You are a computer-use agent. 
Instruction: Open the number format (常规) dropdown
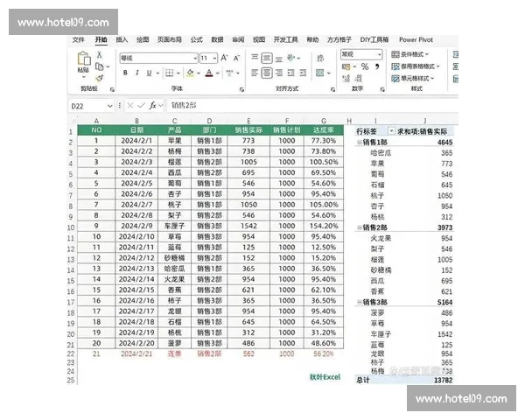pyautogui.click(x=380, y=54)
